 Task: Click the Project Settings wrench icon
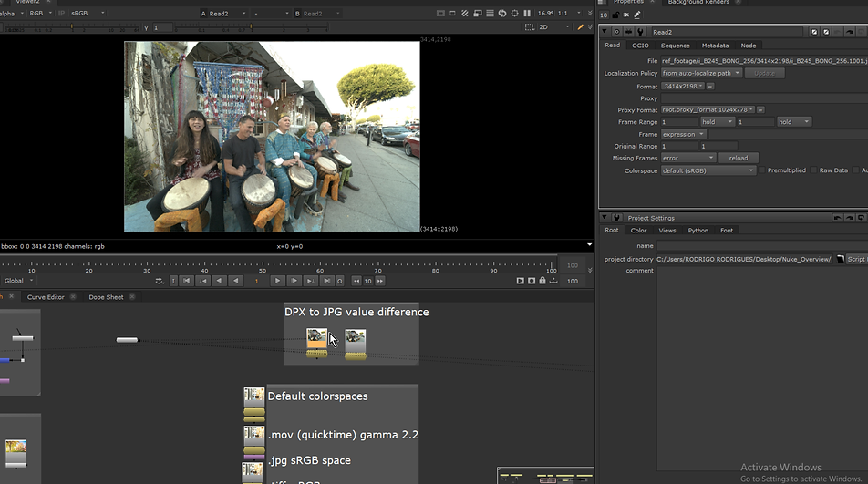coord(616,217)
